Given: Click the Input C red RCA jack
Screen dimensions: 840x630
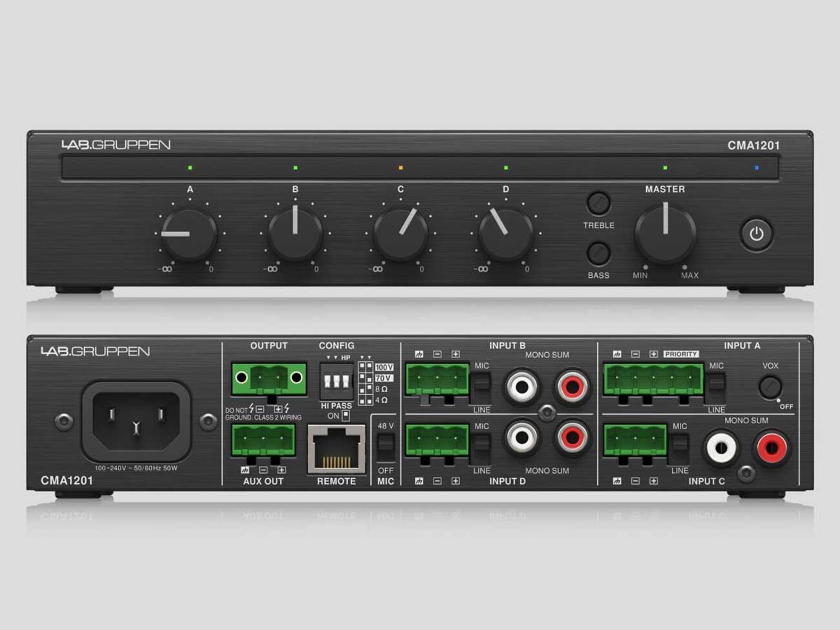Looking at the screenshot, I should point(772,448).
